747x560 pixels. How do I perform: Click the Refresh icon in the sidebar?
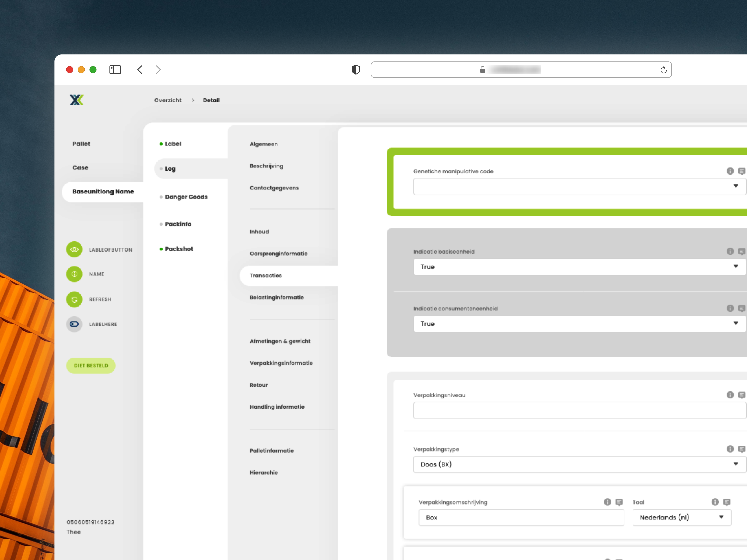pyautogui.click(x=74, y=299)
